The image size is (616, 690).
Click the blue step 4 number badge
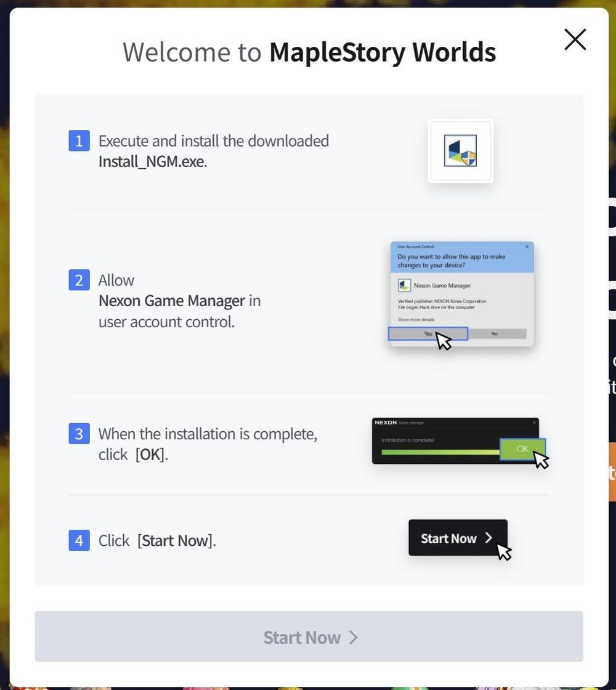(x=79, y=540)
